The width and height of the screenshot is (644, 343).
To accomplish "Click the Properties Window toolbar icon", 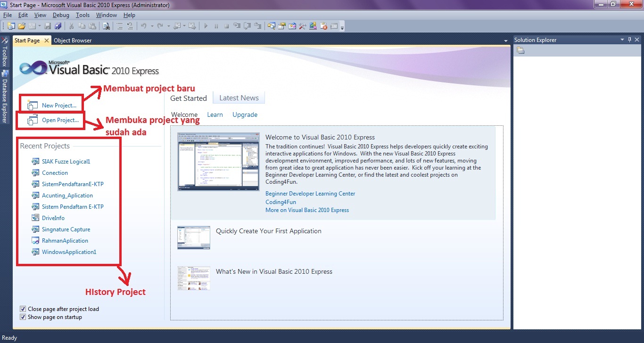I will pos(281,26).
